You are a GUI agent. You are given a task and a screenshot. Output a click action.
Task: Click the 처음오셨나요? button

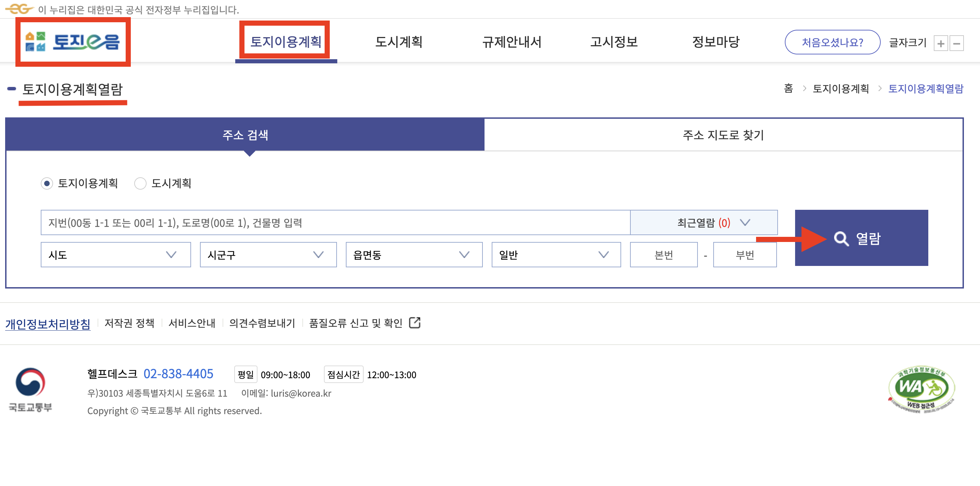click(832, 42)
